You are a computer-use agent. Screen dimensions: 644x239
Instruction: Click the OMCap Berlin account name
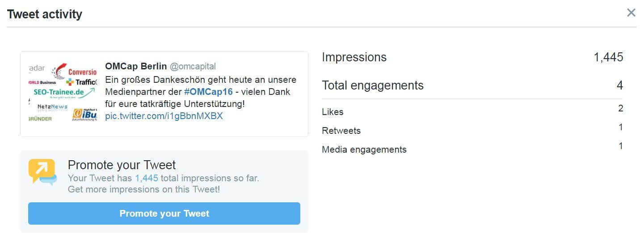pos(135,66)
